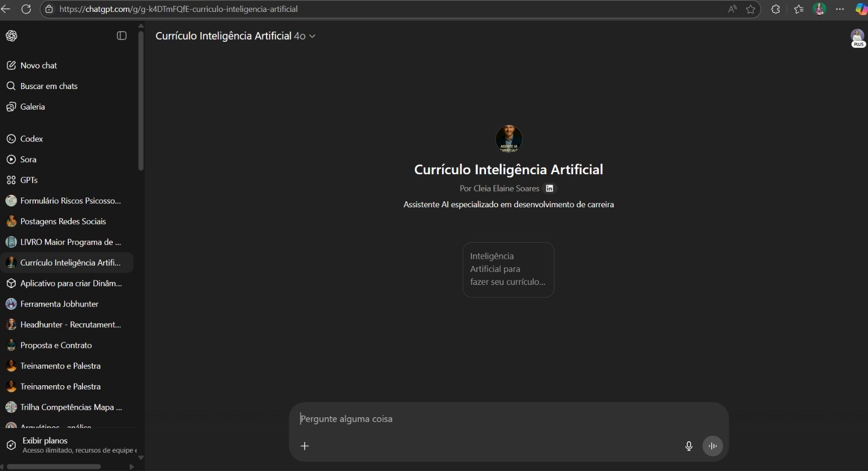Screen dimensions: 868x471
Task: Click the sidebar scrollbar down arrow
Action: [141, 457]
